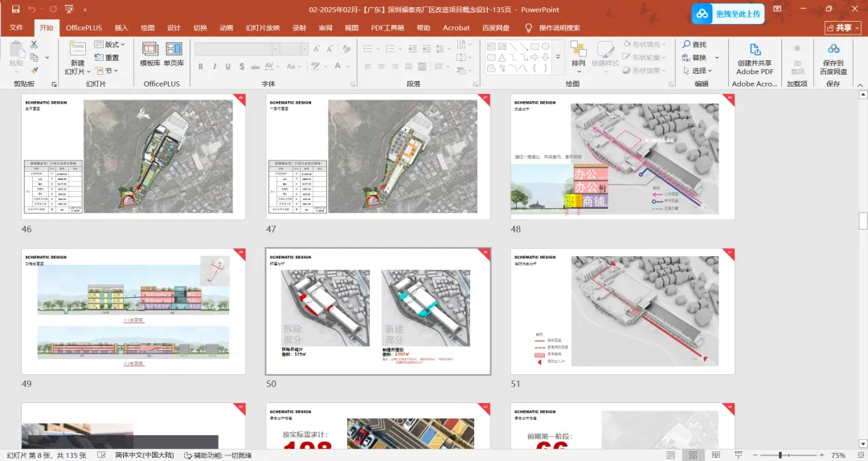This screenshot has height=461, width=868.
Task: Select slide 48 thumbnail
Action: tap(623, 157)
